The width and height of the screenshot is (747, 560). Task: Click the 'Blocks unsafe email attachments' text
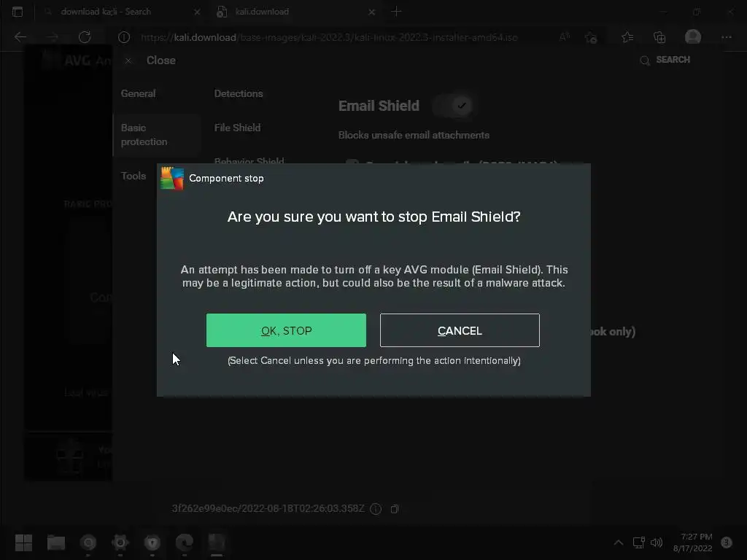tap(414, 135)
